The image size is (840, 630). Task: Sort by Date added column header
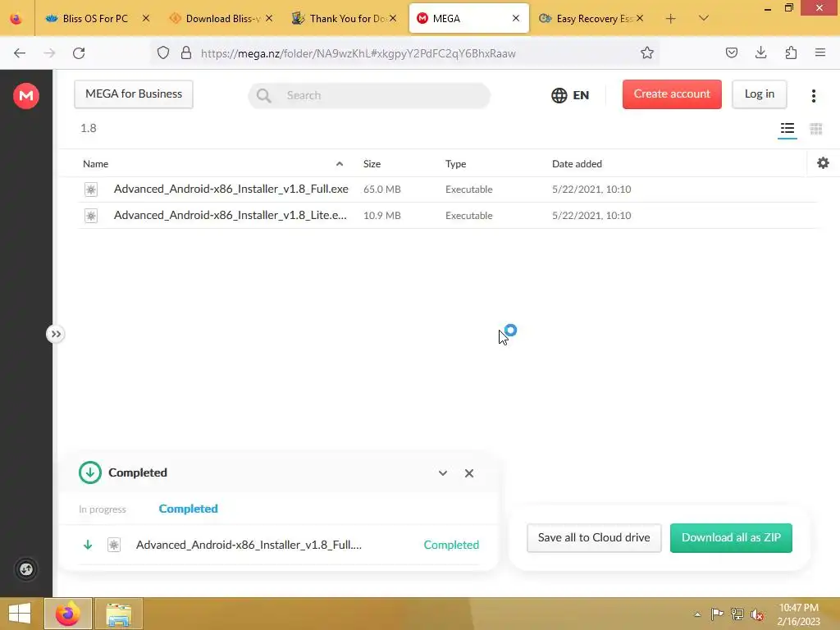coord(577,164)
